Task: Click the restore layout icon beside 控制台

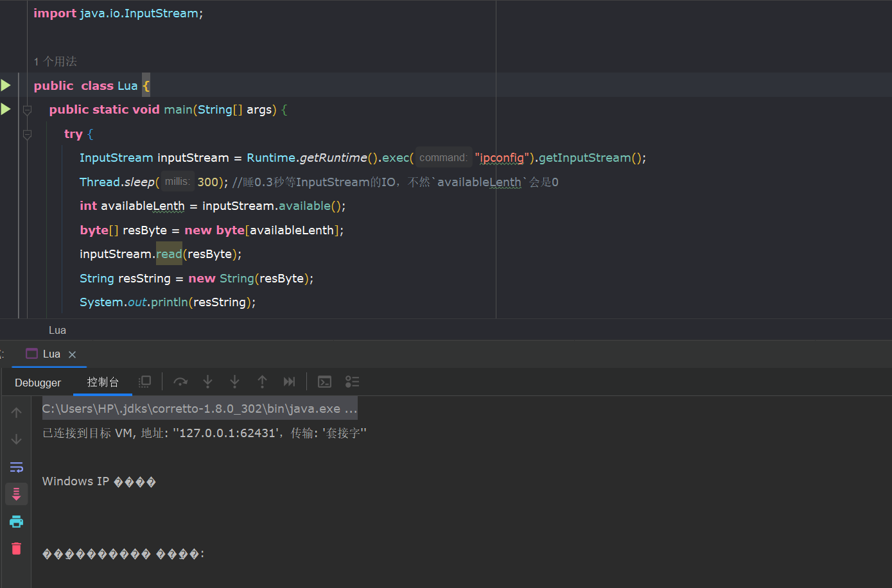Action: (x=144, y=382)
